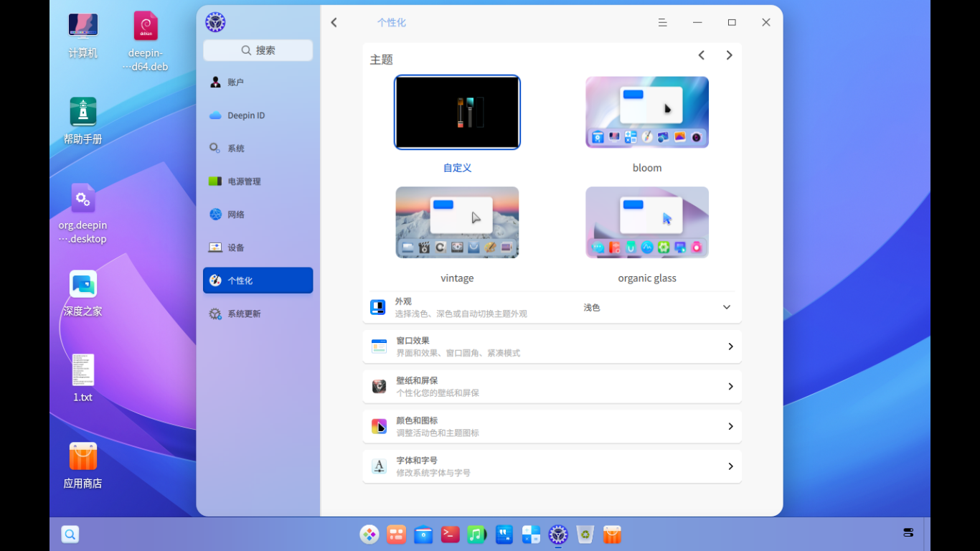Image resolution: width=980 pixels, height=551 pixels.
Task: Go back using the back arrow
Action: [x=334, y=22]
